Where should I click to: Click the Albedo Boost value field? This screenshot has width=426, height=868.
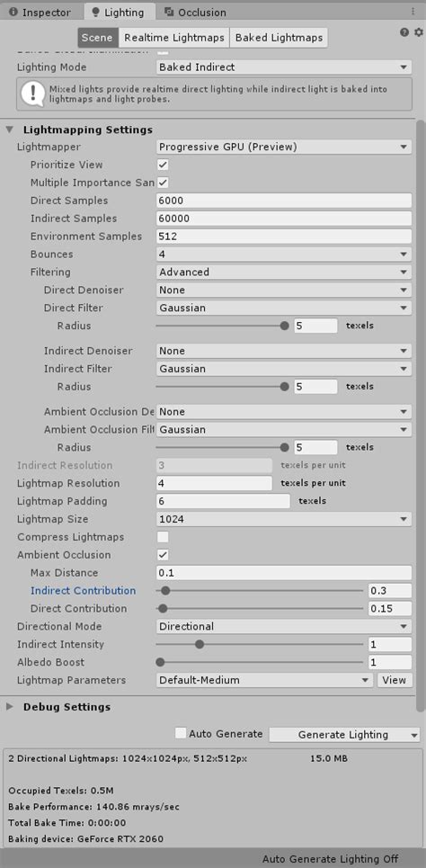[390, 662]
